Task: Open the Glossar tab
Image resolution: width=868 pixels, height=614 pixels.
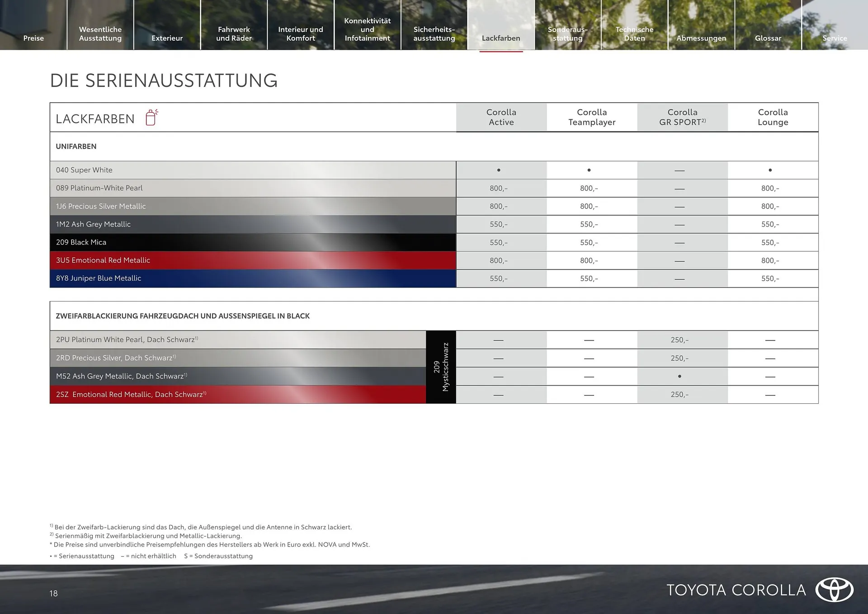Action: [x=768, y=38]
